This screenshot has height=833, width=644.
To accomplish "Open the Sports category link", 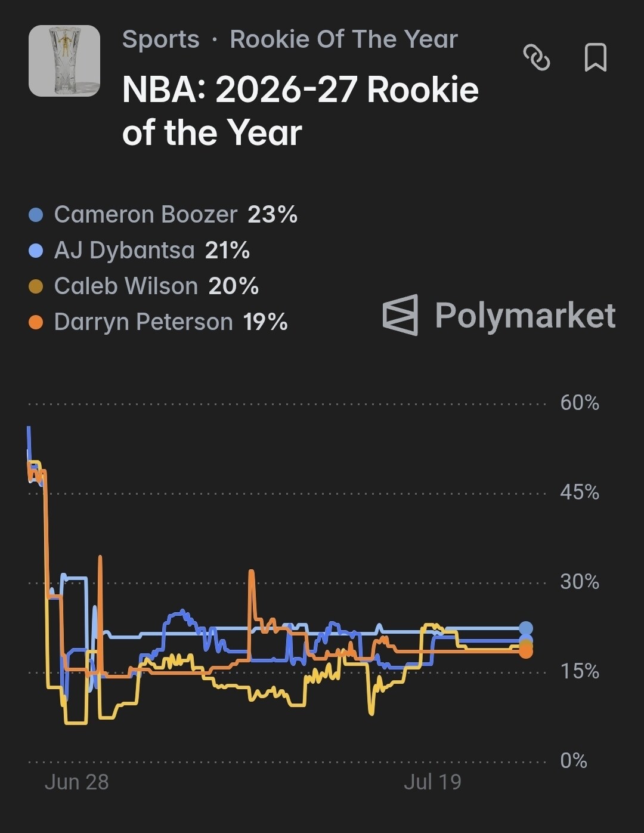I will (160, 39).
